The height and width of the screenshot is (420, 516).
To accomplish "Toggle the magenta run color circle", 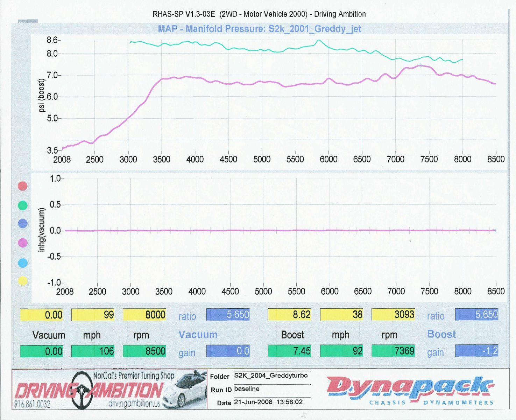I will click(x=23, y=243).
